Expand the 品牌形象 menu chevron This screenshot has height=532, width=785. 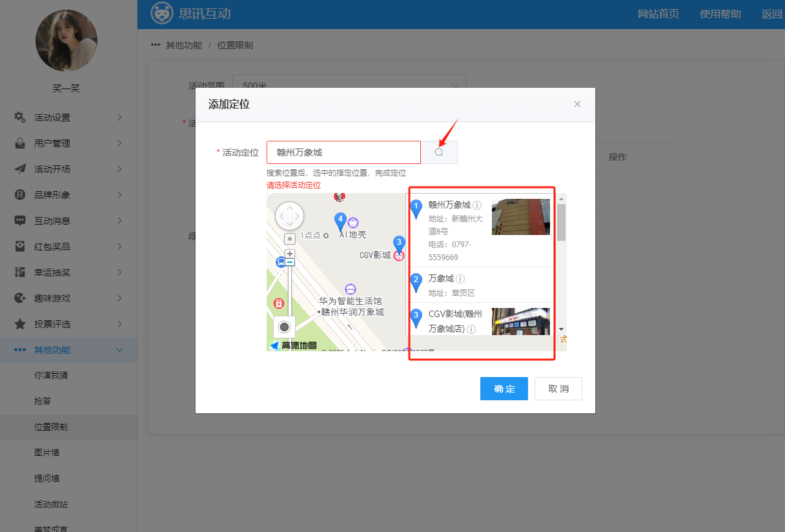119,194
